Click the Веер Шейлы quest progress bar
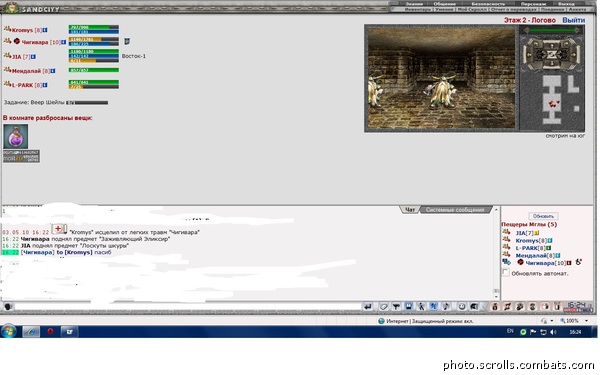The image size is (600, 375). (87, 103)
